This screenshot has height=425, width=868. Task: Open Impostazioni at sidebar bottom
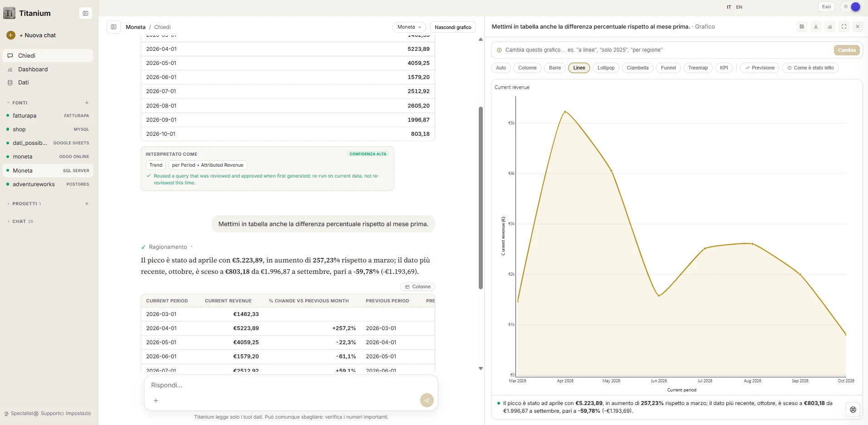[77, 414]
